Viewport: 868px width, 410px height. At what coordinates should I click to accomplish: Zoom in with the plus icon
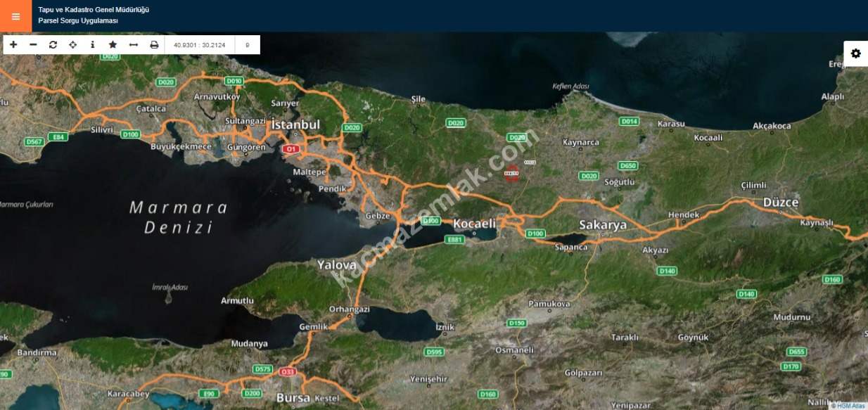pyautogui.click(x=13, y=44)
